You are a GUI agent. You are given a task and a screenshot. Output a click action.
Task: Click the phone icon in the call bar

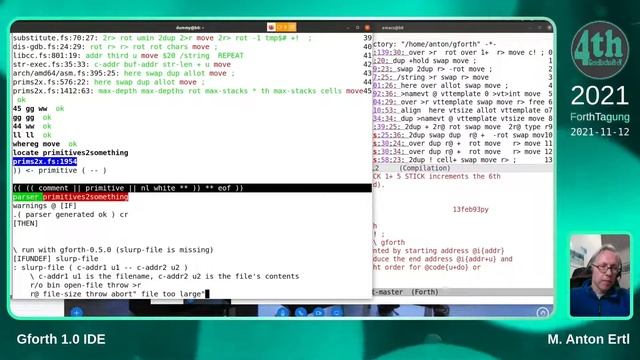[x=300, y=313]
